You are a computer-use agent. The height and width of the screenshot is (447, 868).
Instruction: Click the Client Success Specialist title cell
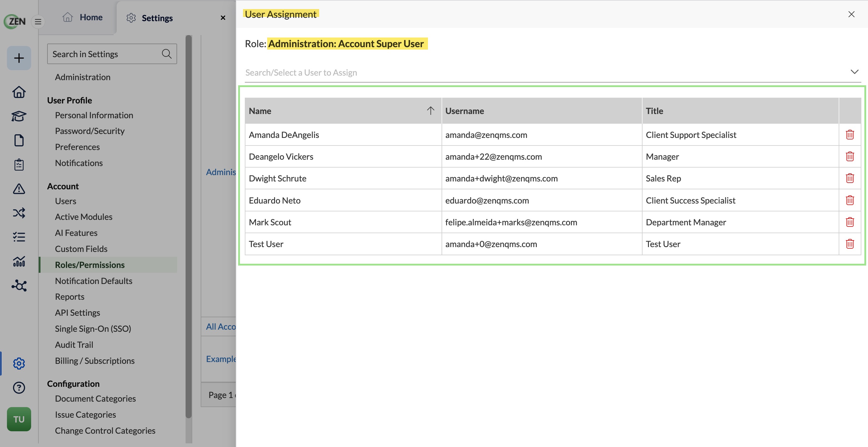click(x=740, y=200)
